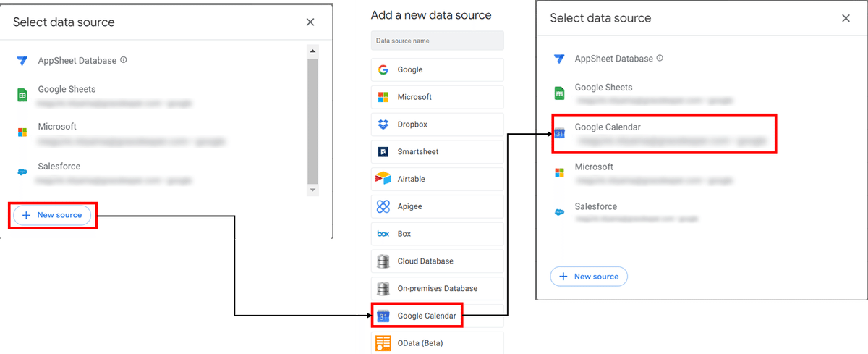
Task: Click the Google Sheets icon in left dialog
Action: [x=22, y=95]
